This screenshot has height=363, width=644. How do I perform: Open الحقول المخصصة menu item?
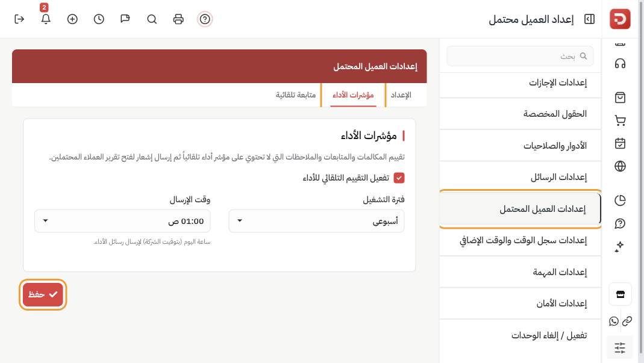tap(520, 114)
